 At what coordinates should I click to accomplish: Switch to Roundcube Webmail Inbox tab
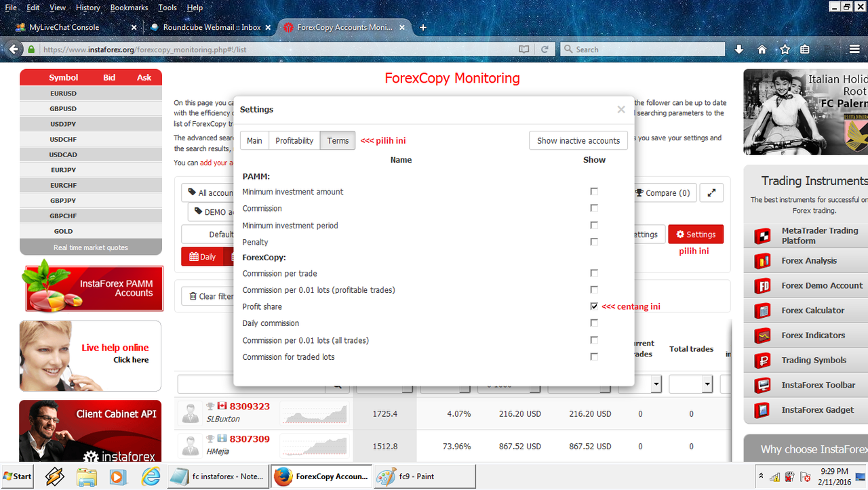point(210,27)
